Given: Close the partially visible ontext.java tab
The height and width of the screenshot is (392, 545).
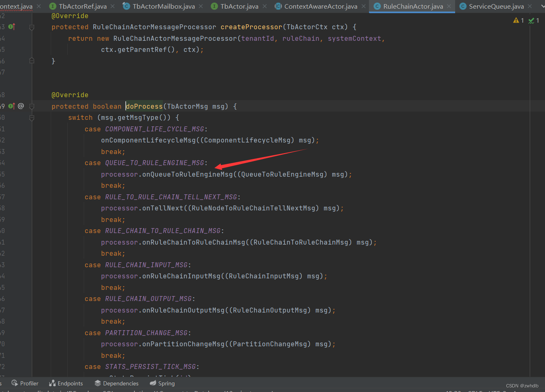Looking at the screenshot, I should click(x=39, y=6).
